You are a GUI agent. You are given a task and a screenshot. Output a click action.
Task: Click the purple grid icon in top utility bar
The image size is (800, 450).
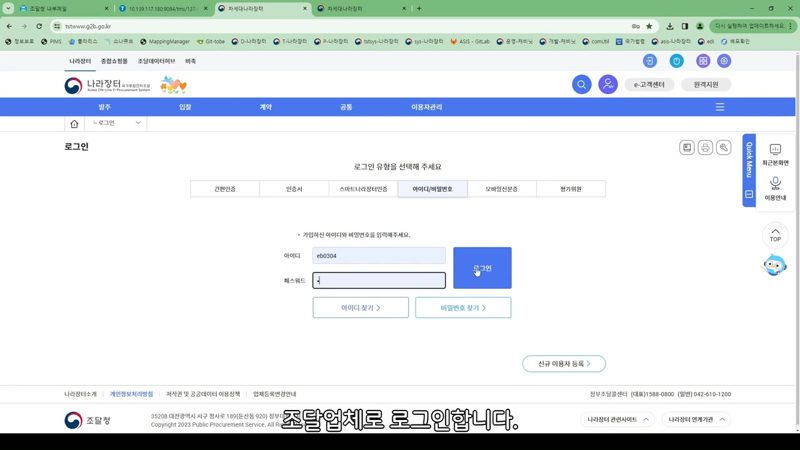pos(703,61)
